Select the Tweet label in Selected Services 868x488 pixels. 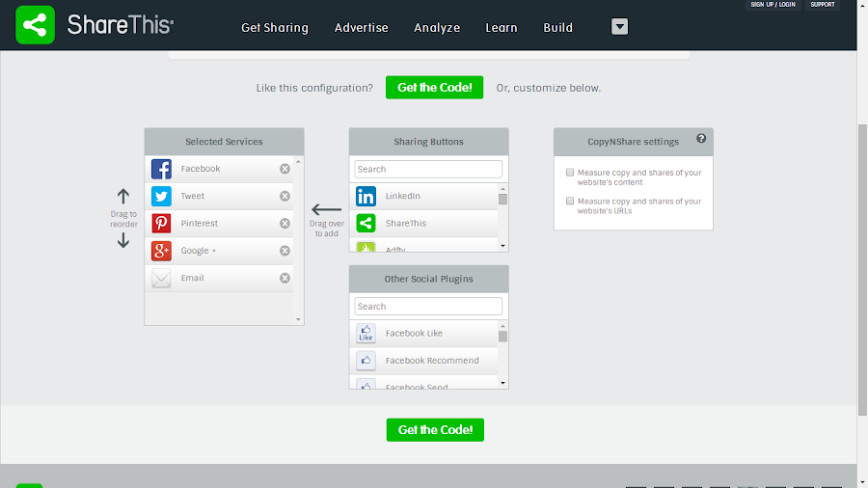pos(193,196)
